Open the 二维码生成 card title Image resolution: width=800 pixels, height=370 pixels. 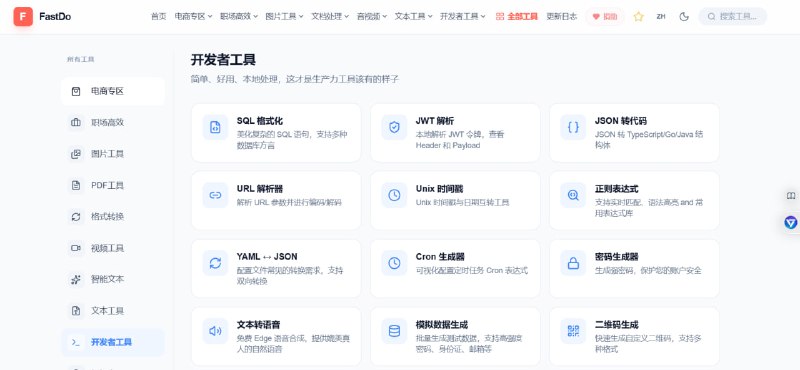616,325
